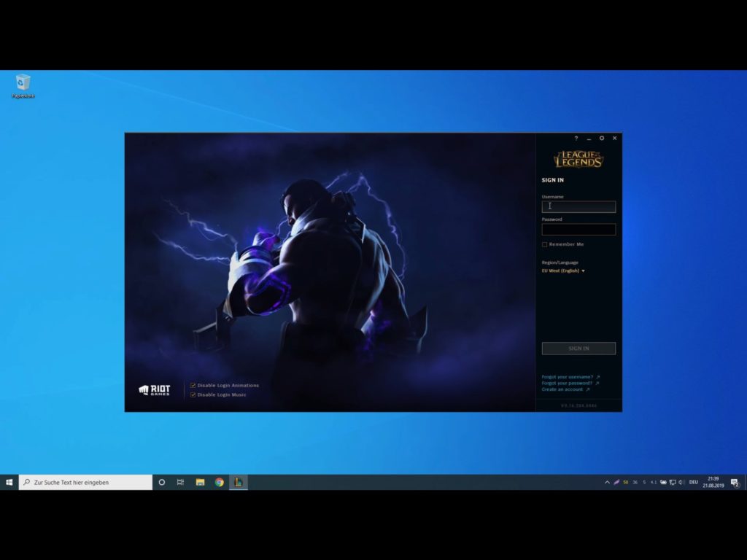The height and width of the screenshot is (560, 747).
Task: Open the League client help question mark
Action: (x=576, y=139)
